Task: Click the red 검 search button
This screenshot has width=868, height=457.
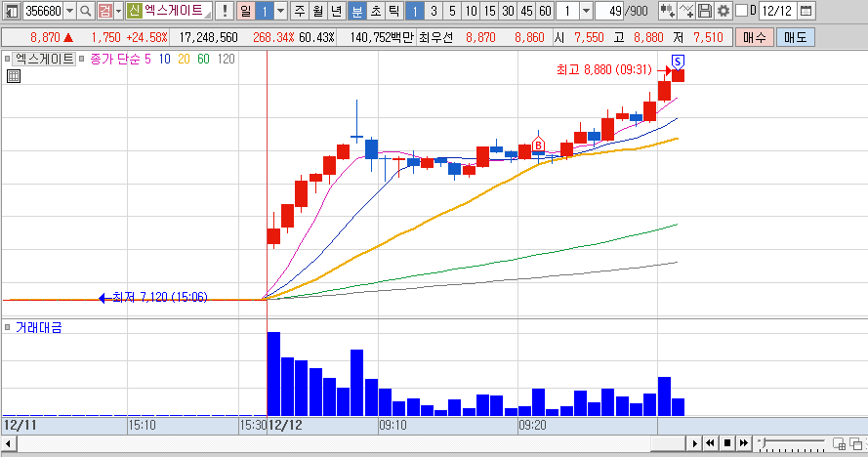Action: coord(104,11)
